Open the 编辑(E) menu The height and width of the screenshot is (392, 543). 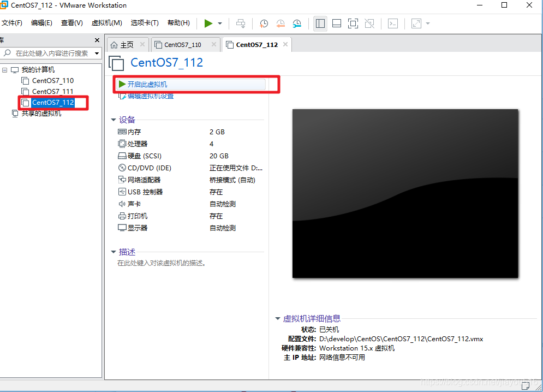pyautogui.click(x=41, y=23)
